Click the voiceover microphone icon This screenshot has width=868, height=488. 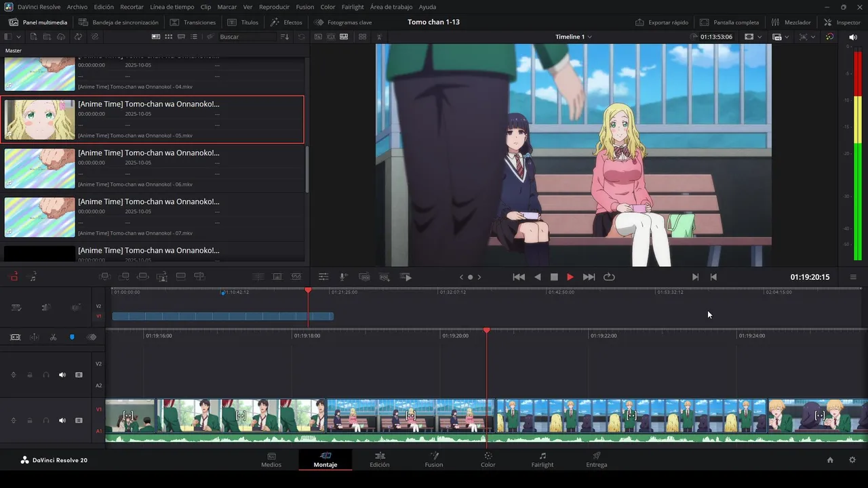click(x=344, y=277)
